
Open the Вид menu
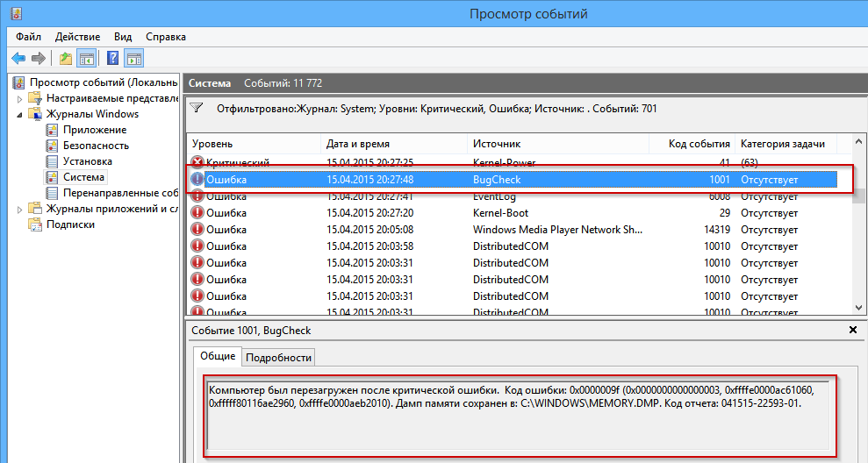(123, 37)
